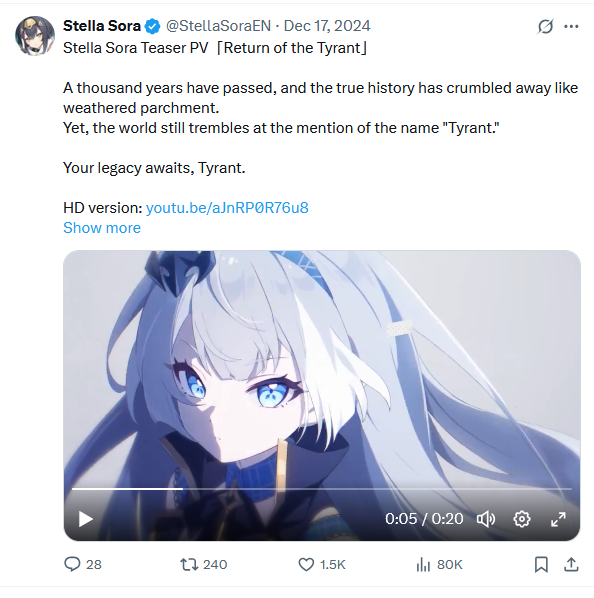The height and width of the screenshot is (598, 594).
Task: Open the youtu.be/aJnRP0R76u8 link
Action: click(x=227, y=208)
